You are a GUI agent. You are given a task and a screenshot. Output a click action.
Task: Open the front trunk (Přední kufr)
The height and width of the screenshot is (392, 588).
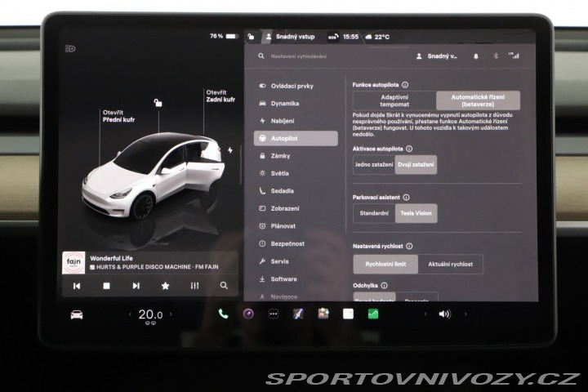pyautogui.click(x=118, y=116)
